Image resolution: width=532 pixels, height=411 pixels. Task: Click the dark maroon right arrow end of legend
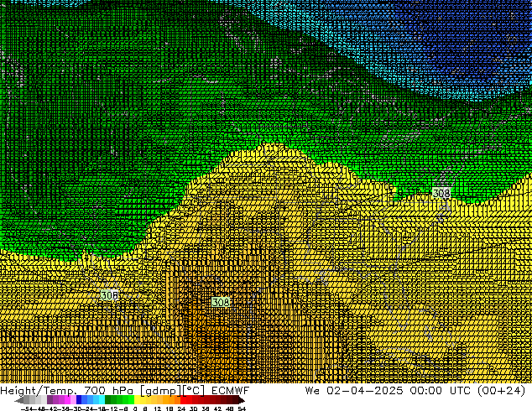pos(242,400)
